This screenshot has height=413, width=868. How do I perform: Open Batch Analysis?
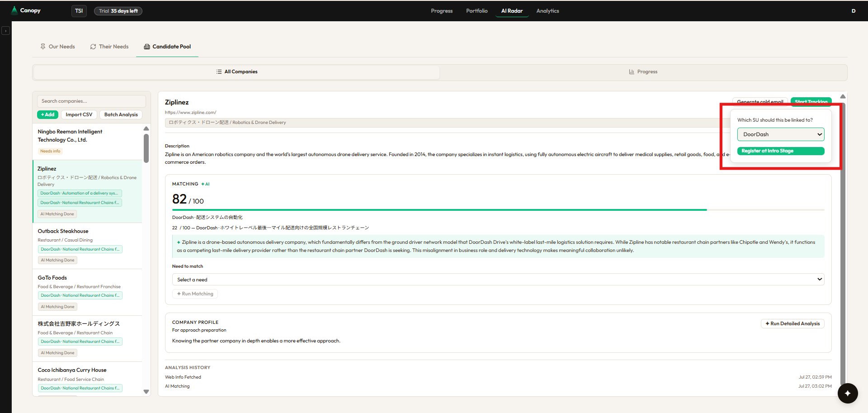pyautogui.click(x=121, y=114)
